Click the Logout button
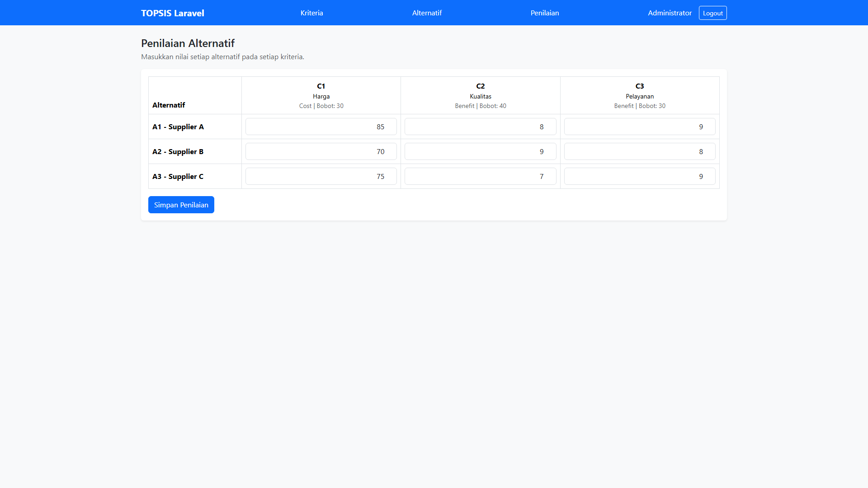The width and height of the screenshot is (868, 488). pyautogui.click(x=712, y=13)
